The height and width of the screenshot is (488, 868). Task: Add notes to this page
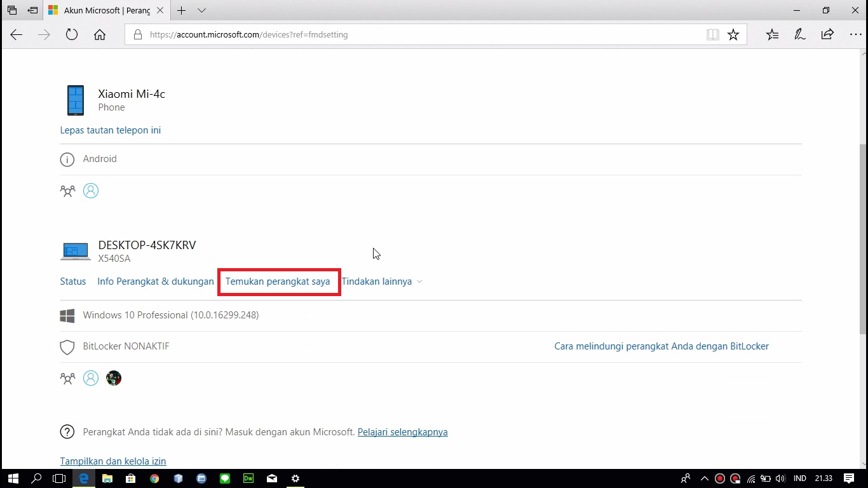(x=800, y=35)
